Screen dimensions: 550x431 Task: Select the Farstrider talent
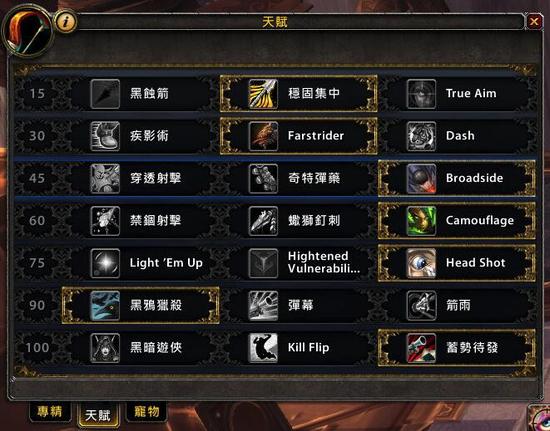tap(299, 136)
